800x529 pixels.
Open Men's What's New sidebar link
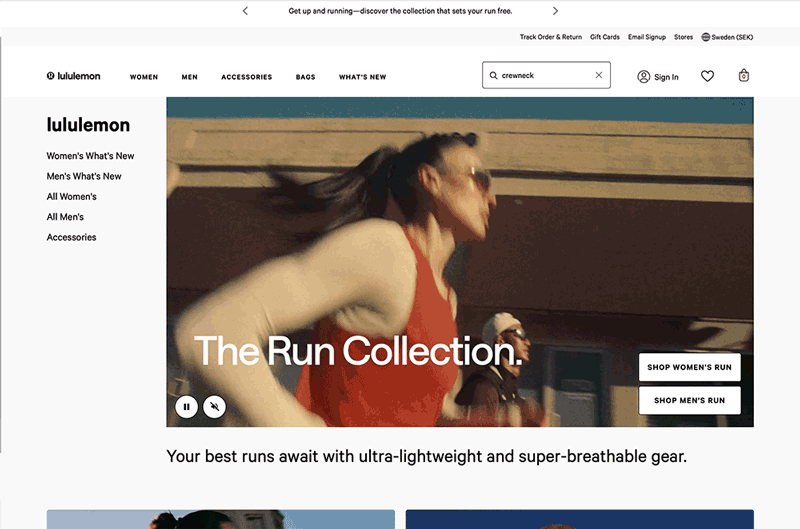tap(84, 176)
